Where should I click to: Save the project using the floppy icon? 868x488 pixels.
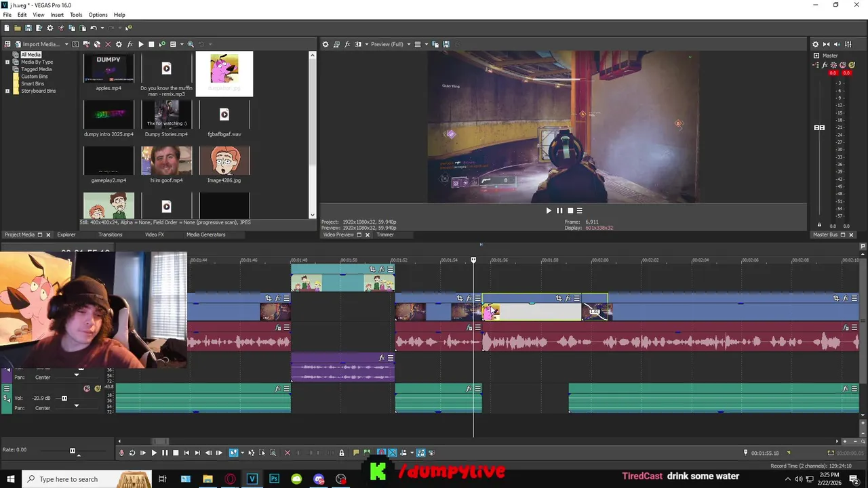pos(28,28)
